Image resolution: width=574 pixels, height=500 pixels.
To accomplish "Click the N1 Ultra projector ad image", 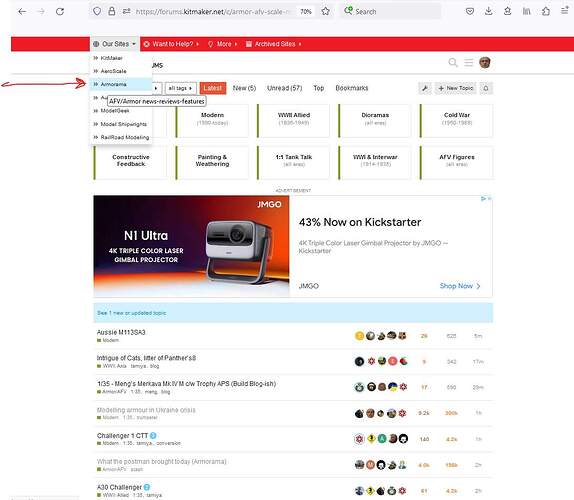I will click(191, 246).
